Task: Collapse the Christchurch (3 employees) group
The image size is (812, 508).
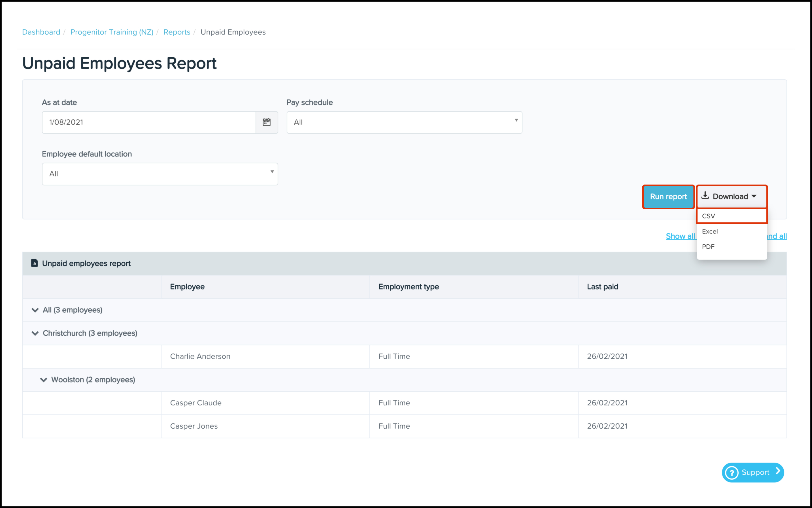Action: point(35,333)
